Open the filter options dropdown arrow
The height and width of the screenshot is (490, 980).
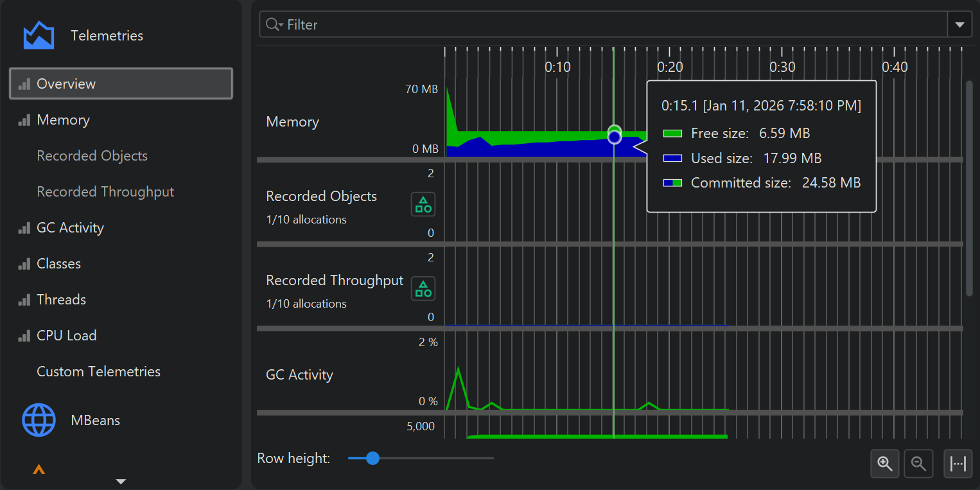click(x=959, y=24)
